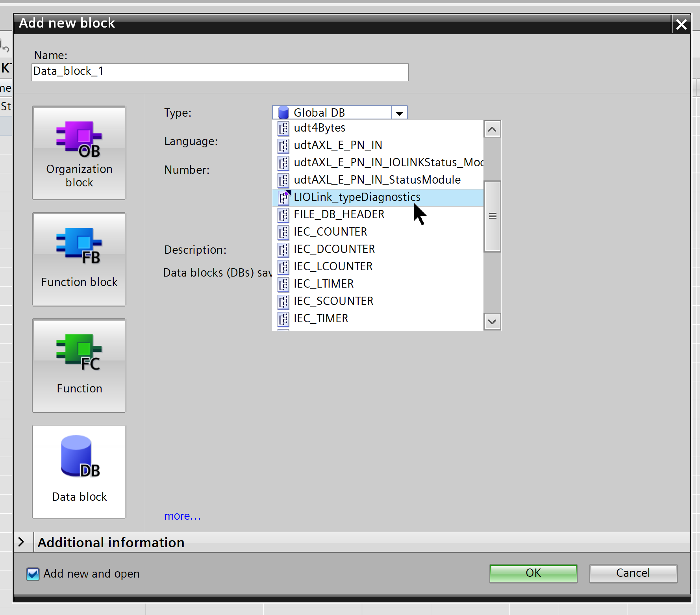Click into the Name input field
700x615 pixels.
coord(220,72)
